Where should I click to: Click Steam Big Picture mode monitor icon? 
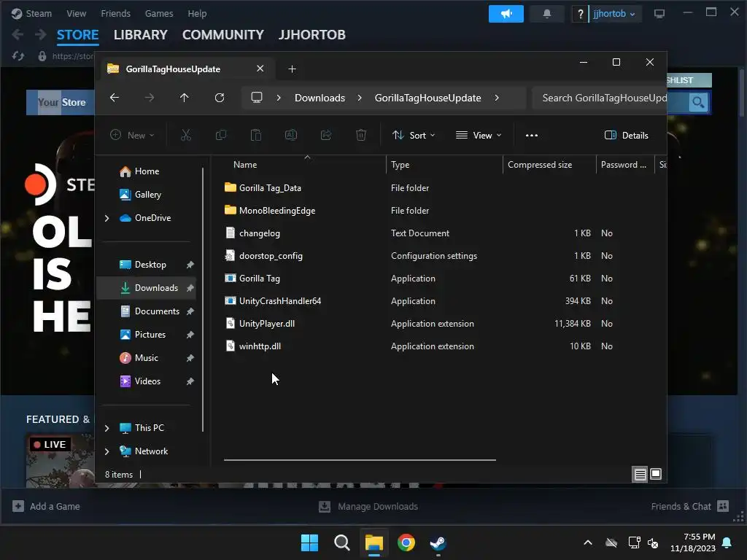tap(659, 14)
